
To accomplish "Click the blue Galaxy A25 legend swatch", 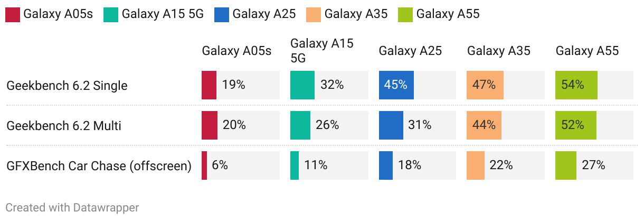I will pyautogui.click(x=222, y=14).
